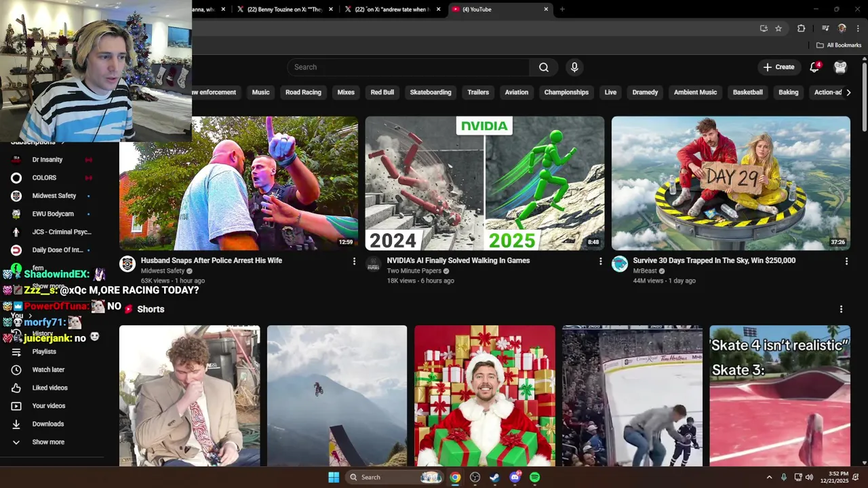The height and width of the screenshot is (488, 868).
Task: Open Husband Snaps After Police Arrest thumbnail
Action: click(x=239, y=184)
